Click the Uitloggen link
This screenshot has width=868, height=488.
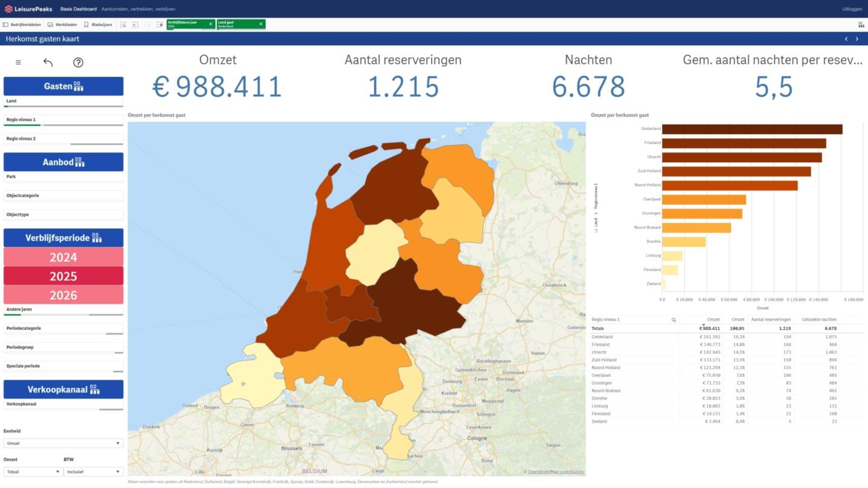[852, 9]
